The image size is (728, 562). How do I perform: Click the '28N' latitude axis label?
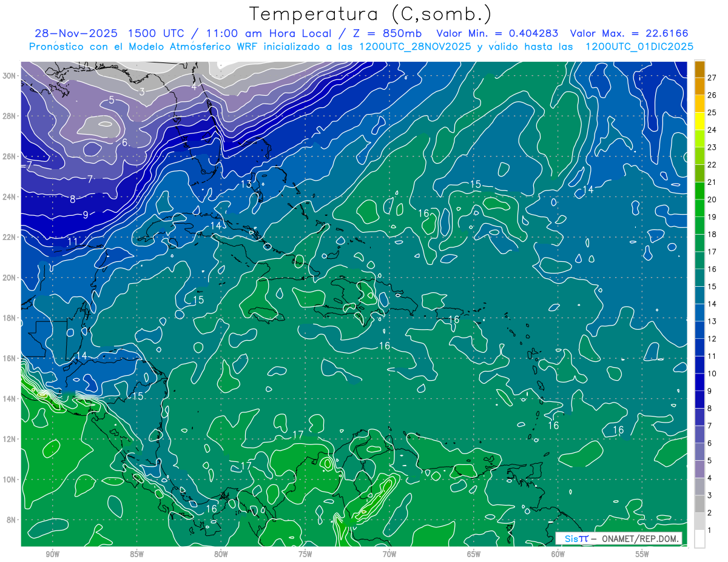point(10,116)
